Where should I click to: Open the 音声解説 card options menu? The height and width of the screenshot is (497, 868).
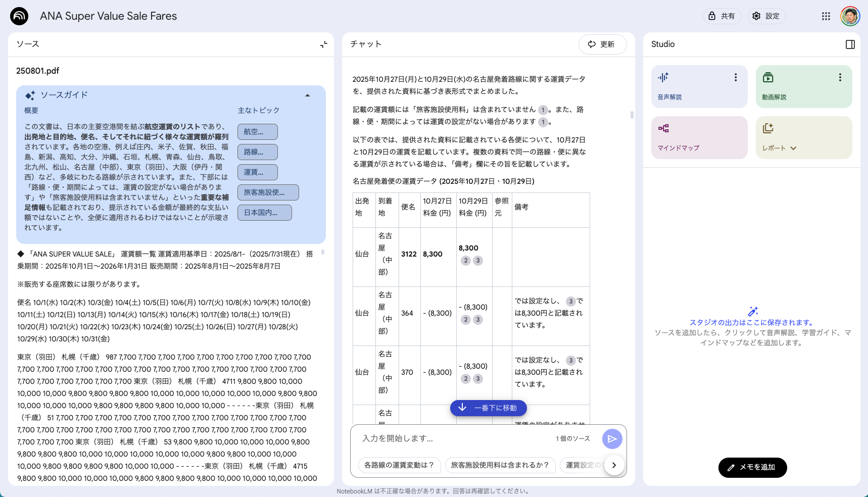coord(736,77)
